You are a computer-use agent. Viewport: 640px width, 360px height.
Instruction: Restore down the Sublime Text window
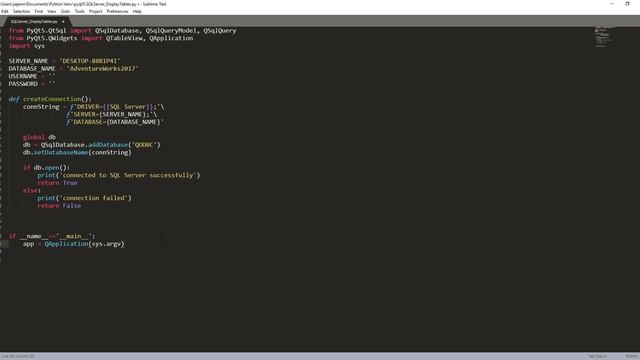click(627, 4)
